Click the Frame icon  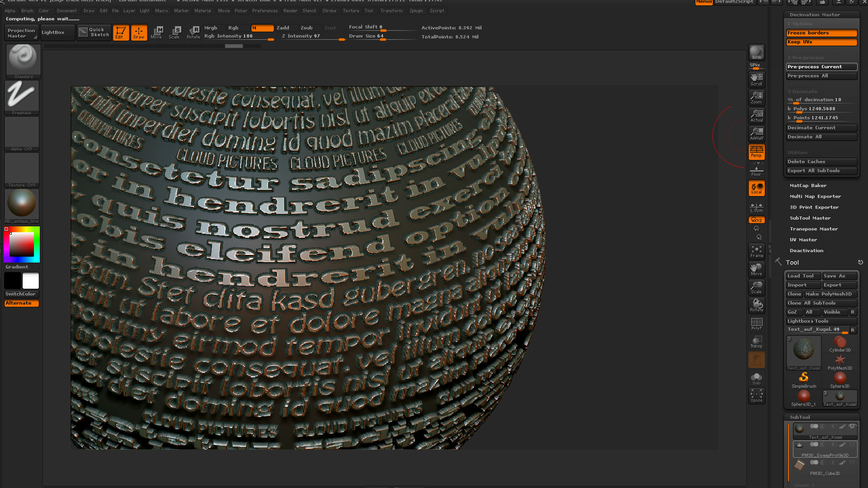click(756, 251)
